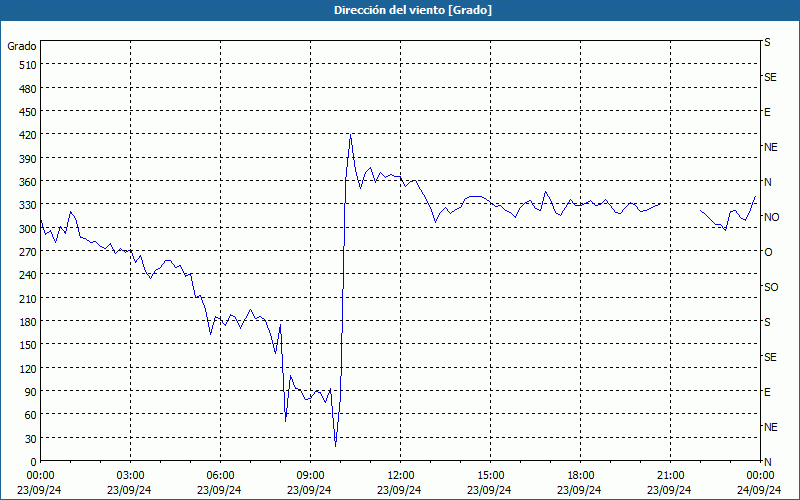Pick the 180 degree axis label
The height and width of the screenshot is (500, 800).
[x=28, y=322]
